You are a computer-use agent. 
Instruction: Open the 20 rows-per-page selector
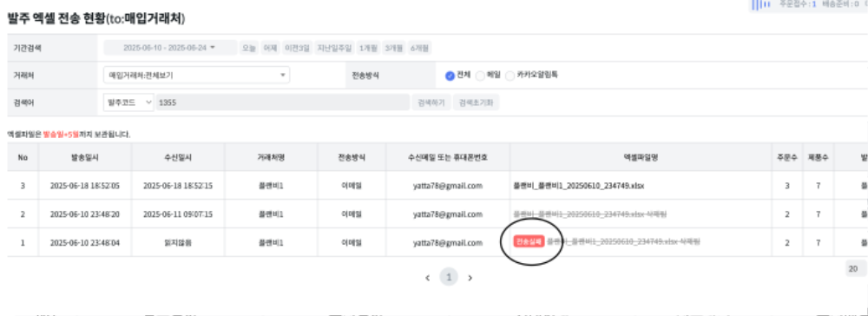tap(856, 268)
